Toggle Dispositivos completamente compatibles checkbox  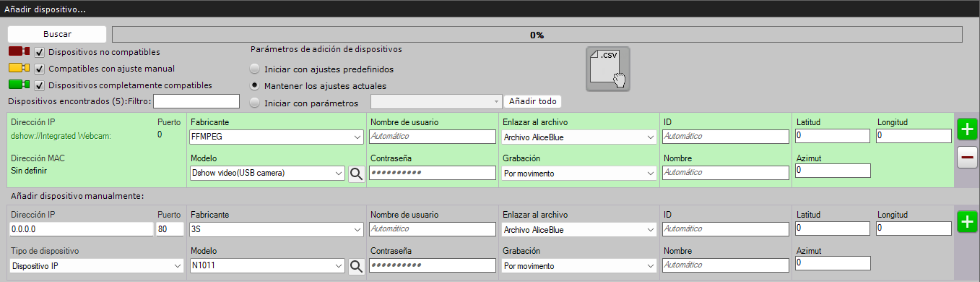tap(40, 85)
